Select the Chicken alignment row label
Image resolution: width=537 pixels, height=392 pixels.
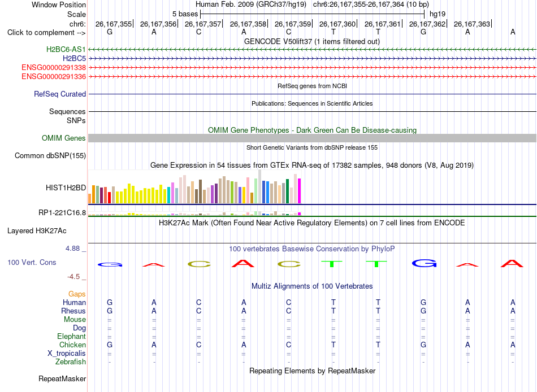click(x=72, y=345)
